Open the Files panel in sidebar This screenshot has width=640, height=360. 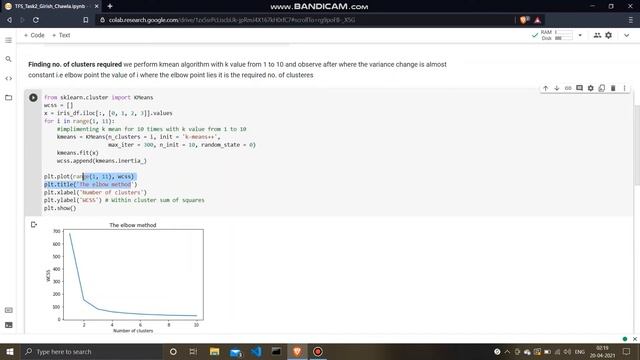pos(8,98)
